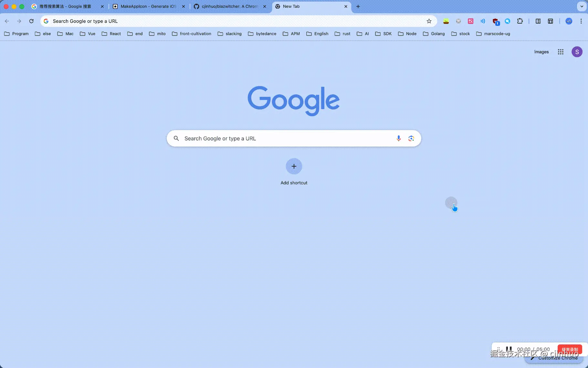Viewport: 588px width, 368px height.
Task: Expand the React bookmarks folder
Action: (x=111, y=34)
